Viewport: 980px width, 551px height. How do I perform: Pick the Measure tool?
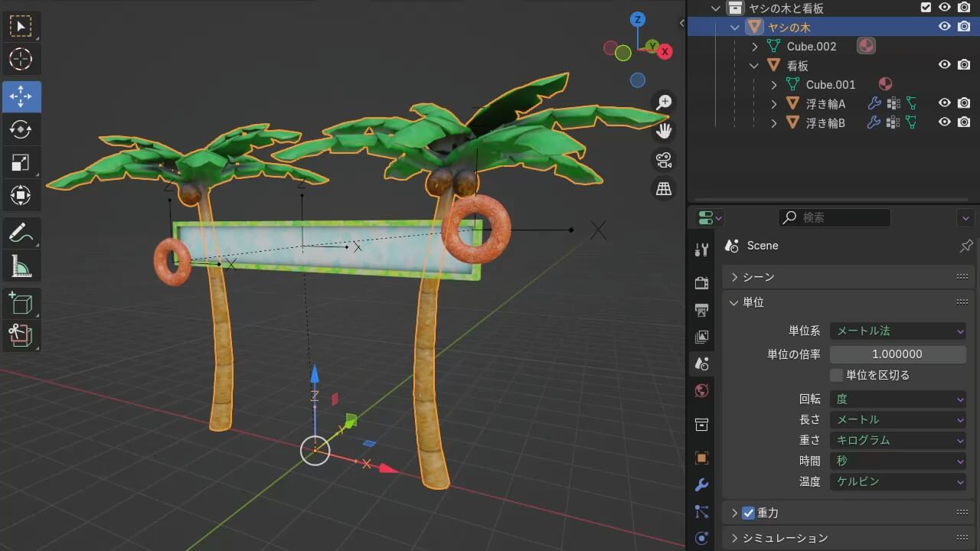click(x=21, y=266)
